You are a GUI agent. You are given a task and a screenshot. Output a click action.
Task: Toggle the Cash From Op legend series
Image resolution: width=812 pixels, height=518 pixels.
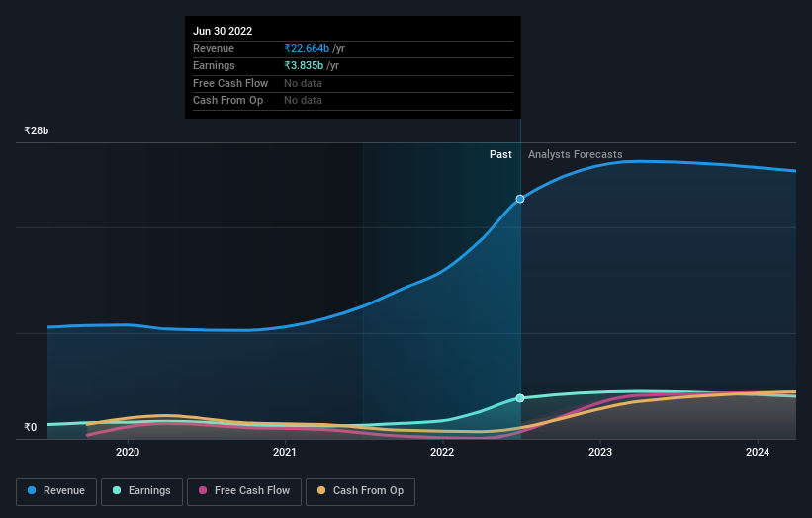click(360, 491)
